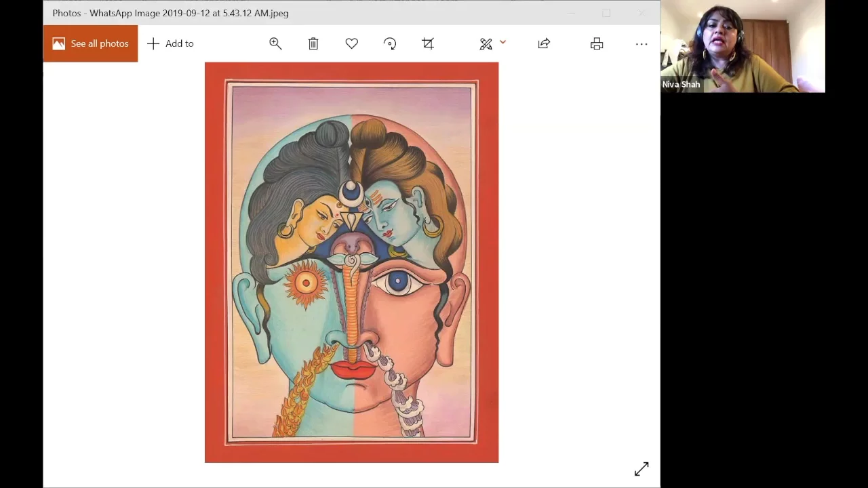Click the Photos window title text
Image resolution: width=868 pixels, height=488 pixels.
click(x=170, y=13)
